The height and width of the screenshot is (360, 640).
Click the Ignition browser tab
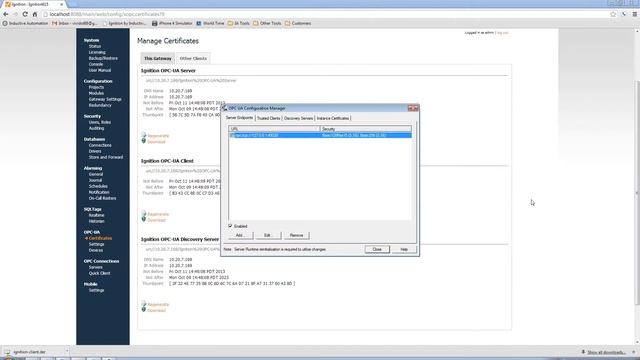click(33, 4)
